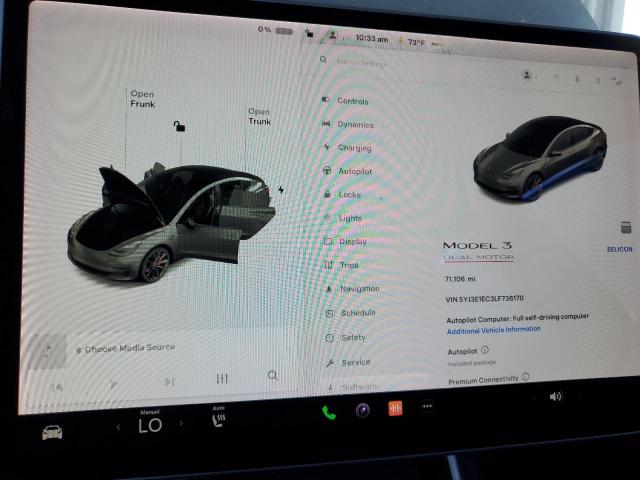Skip to next media track
640x480 pixels.
(x=169, y=382)
